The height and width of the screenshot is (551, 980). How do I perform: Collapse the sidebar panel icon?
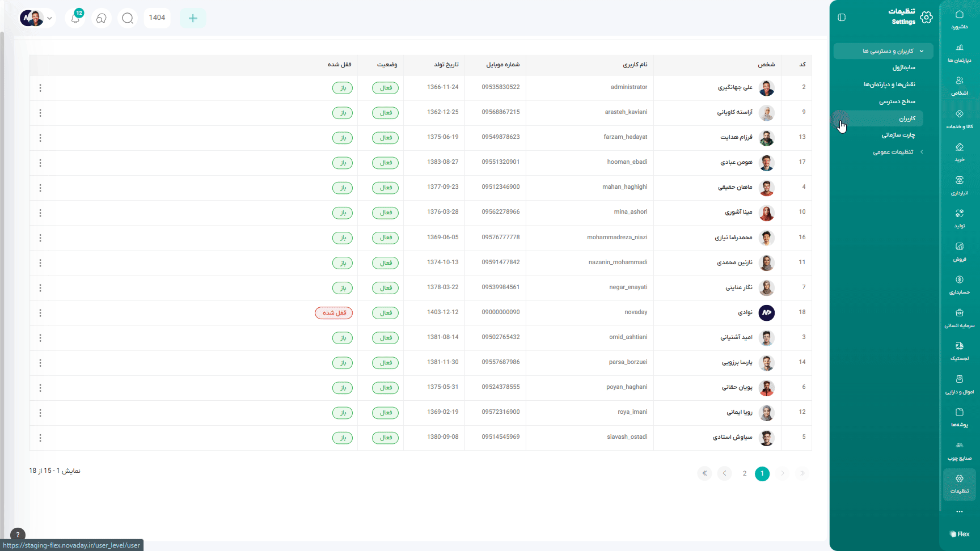pyautogui.click(x=842, y=18)
